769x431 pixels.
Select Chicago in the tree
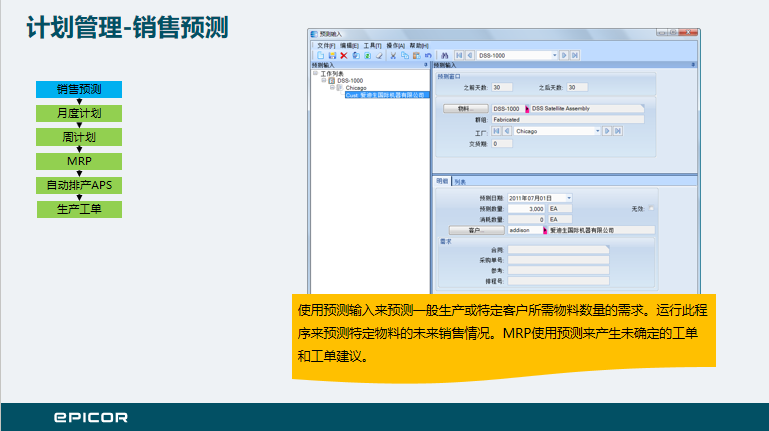tap(356, 88)
